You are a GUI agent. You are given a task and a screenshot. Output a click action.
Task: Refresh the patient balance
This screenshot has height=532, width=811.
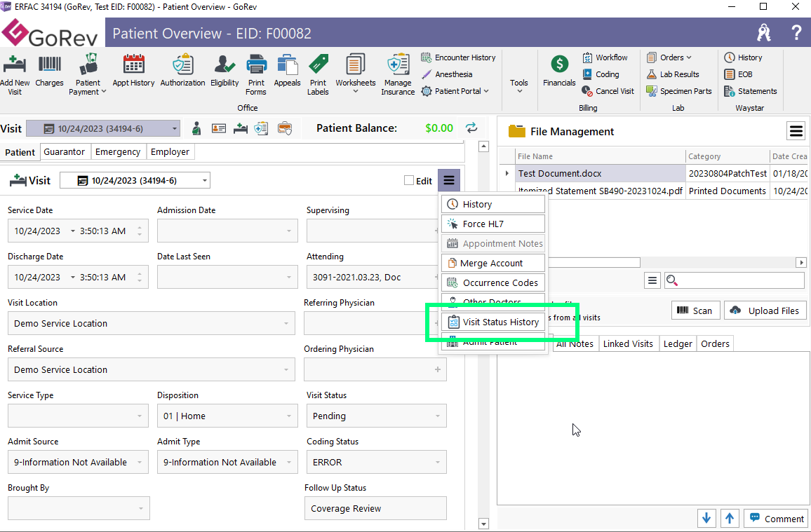(471, 128)
